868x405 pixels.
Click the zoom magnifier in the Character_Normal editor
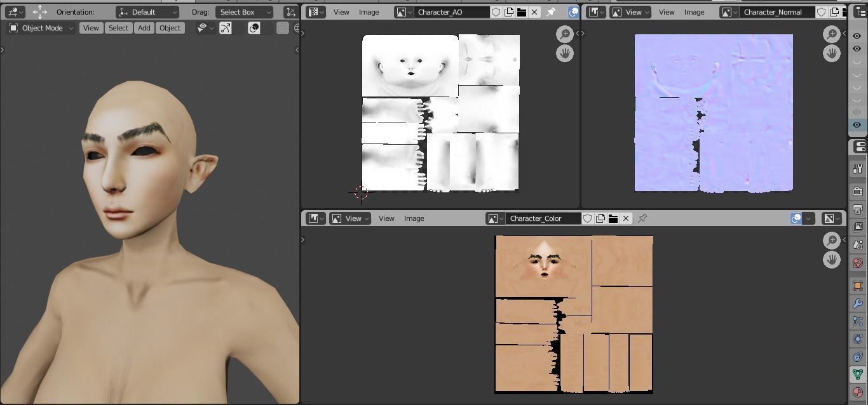(x=832, y=34)
